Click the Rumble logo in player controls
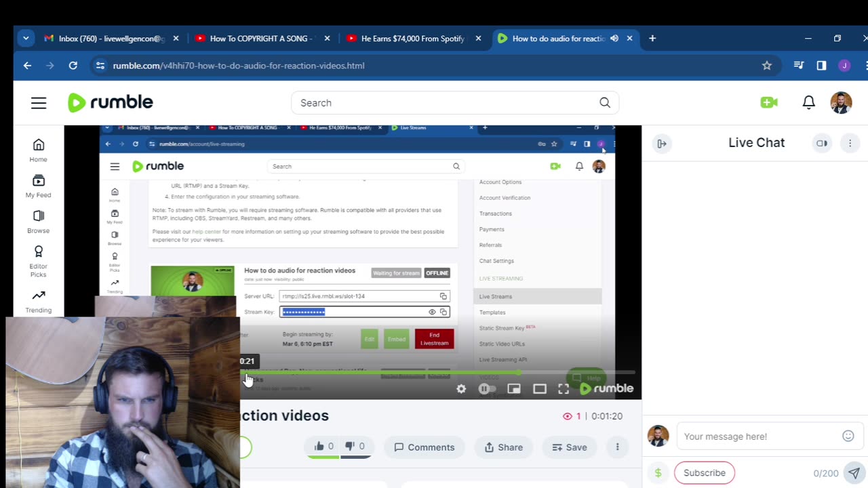 coord(606,388)
